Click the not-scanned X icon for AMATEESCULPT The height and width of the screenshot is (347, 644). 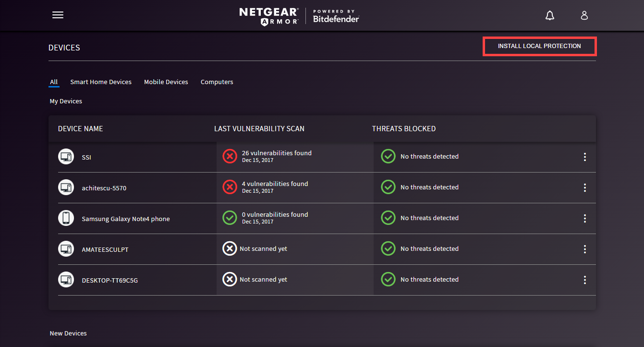pos(230,248)
